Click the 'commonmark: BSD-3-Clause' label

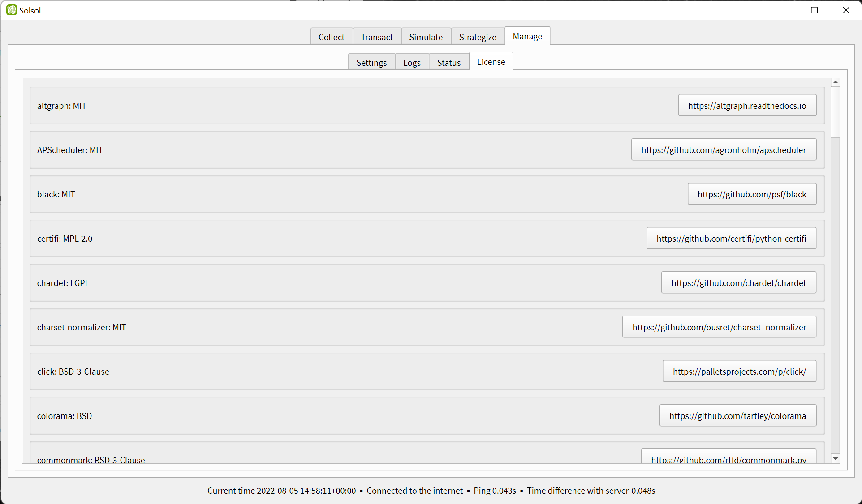[x=91, y=460]
